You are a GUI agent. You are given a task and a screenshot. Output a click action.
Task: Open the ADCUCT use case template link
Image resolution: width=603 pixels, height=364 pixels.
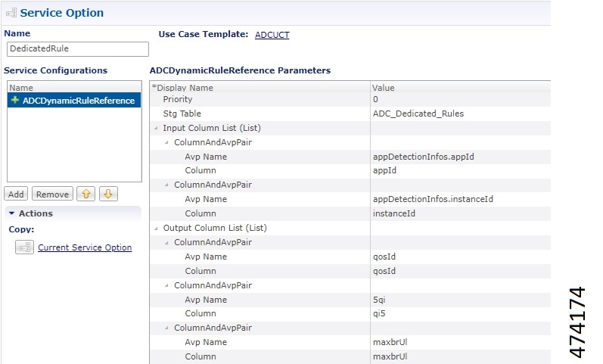click(x=272, y=35)
